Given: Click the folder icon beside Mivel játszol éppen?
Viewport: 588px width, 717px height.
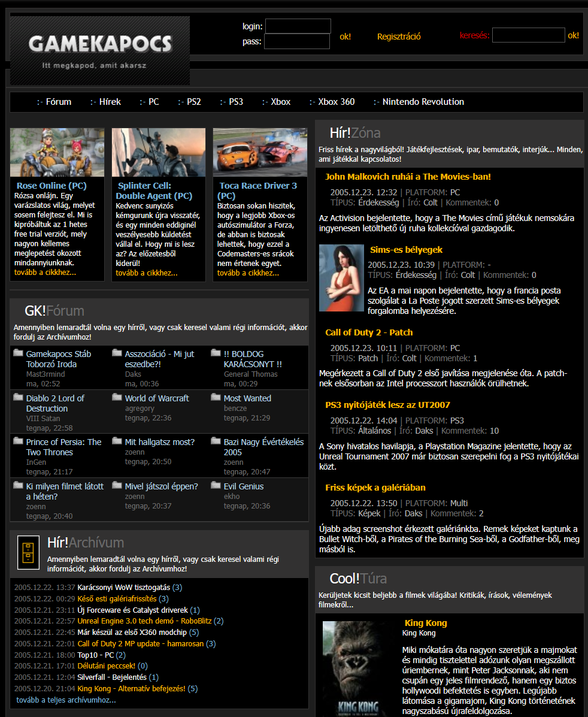Looking at the screenshot, I should pyautogui.click(x=117, y=485).
